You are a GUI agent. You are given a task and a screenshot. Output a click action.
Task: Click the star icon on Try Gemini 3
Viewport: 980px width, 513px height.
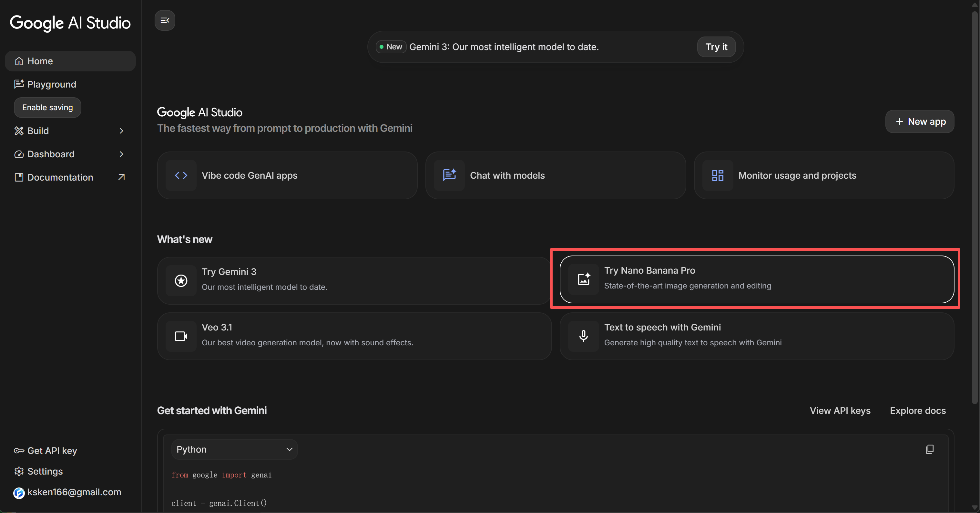(181, 281)
